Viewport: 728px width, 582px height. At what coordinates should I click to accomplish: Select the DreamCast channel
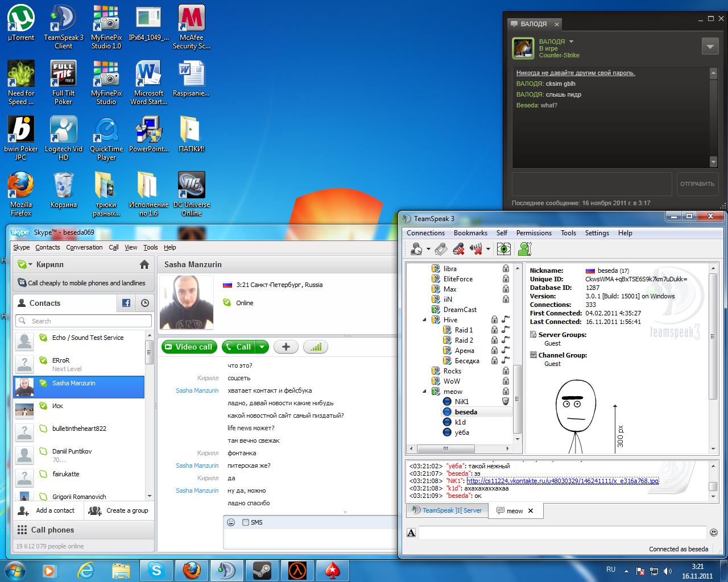pos(460,310)
